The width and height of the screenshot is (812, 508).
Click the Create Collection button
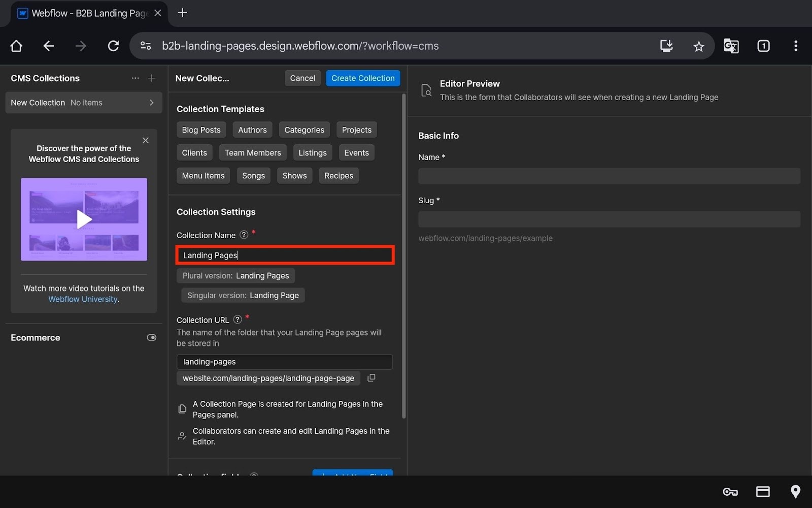pos(363,78)
